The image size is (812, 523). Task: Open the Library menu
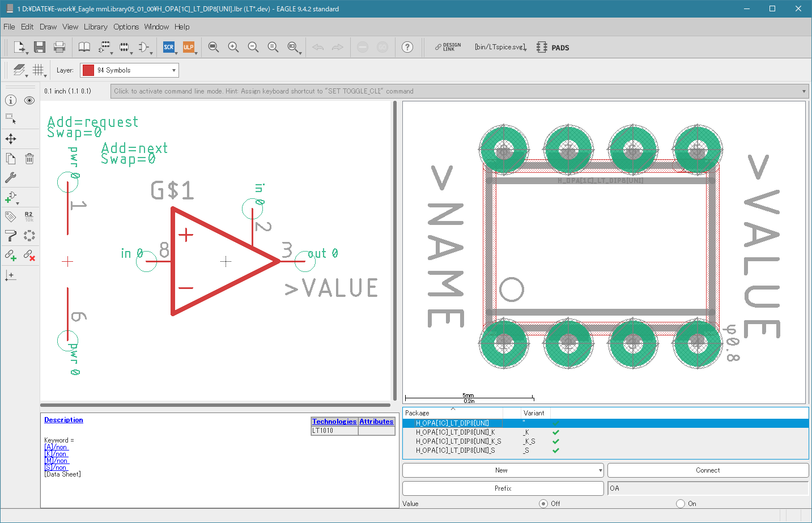[95, 27]
